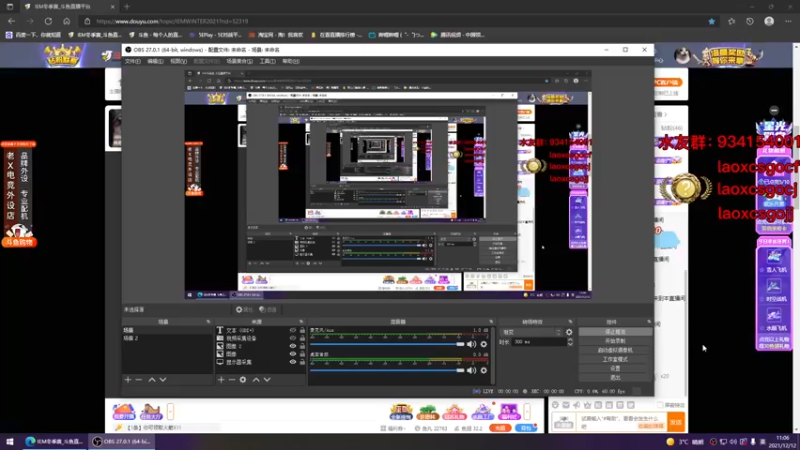
Task: Adjust the desktop audio volume slider
Action: 387,370
